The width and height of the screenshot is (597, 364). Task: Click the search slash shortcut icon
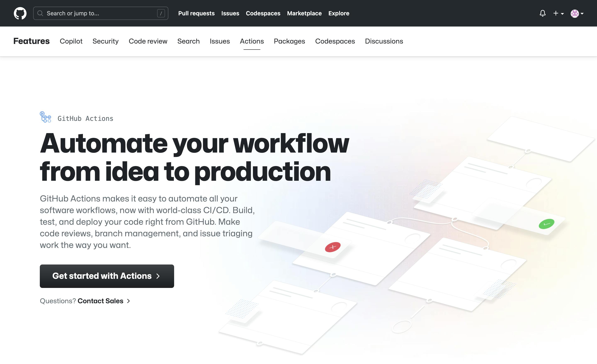(x=161, y=13)
